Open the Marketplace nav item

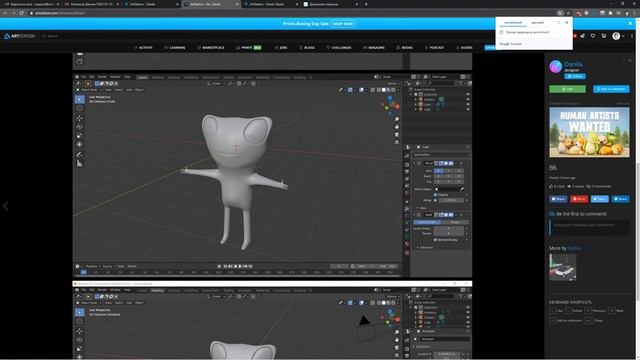(x=211, y=47)
